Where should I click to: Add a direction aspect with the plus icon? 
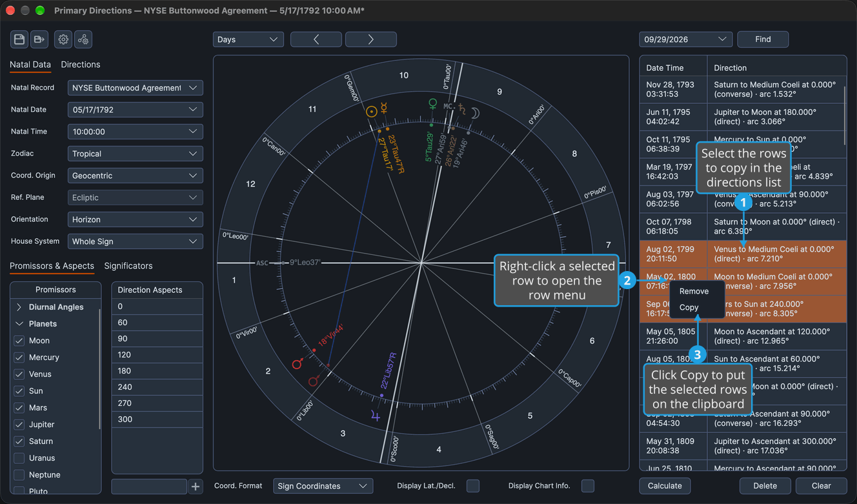(x=196, y=487)
